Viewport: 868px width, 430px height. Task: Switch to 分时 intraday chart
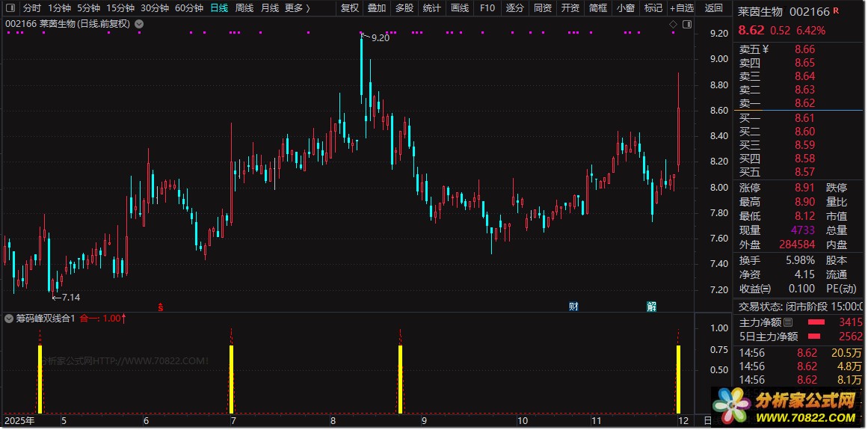tap(32, 8)
